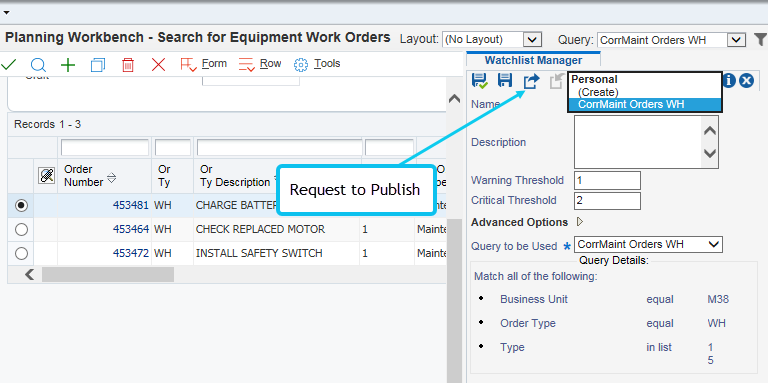Click the Save watchlist disk icon
The height and width of the screenshot is (383, 768).
point(505,80)
